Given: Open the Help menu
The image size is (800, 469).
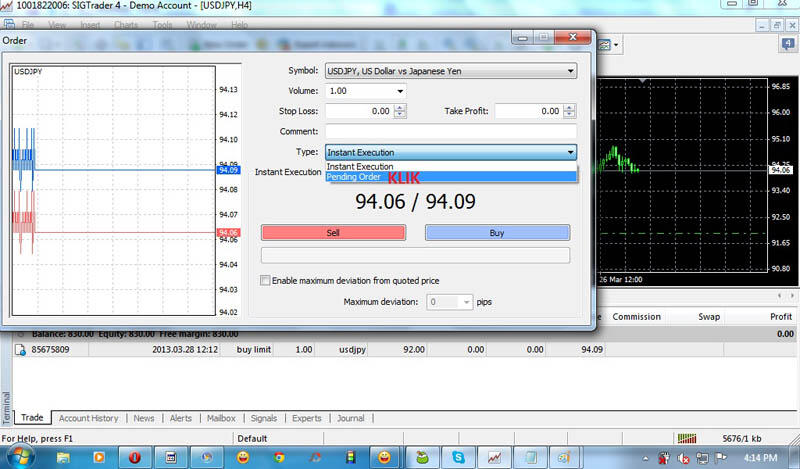Looking at the screenshot, I should pyautogui.click(x=239, y=24).
